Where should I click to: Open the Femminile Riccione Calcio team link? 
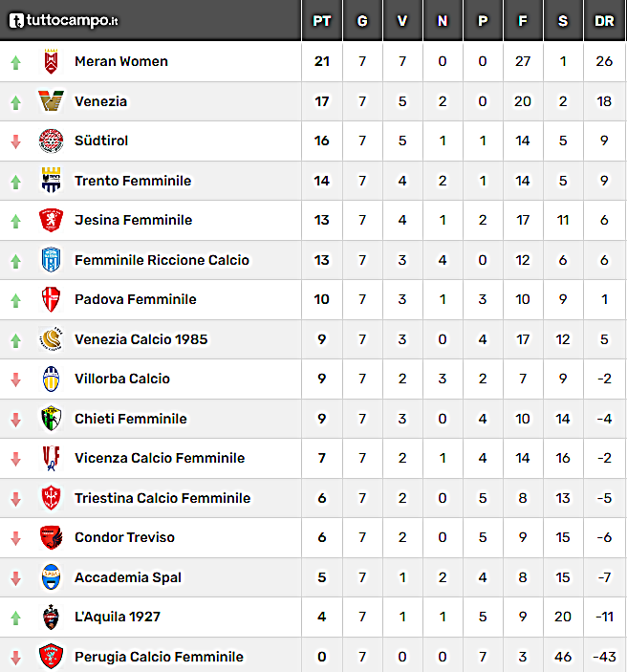[x=162, y=260]
